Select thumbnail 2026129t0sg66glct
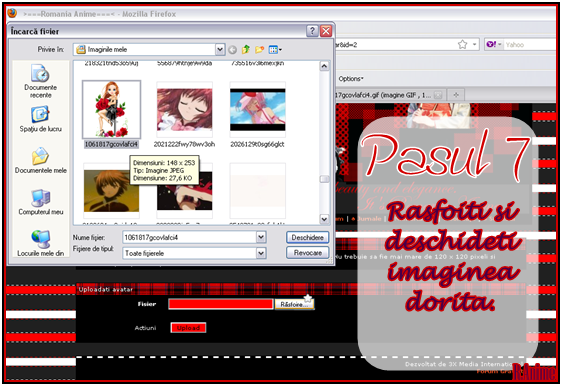The image size is (562, 386). 258,110
